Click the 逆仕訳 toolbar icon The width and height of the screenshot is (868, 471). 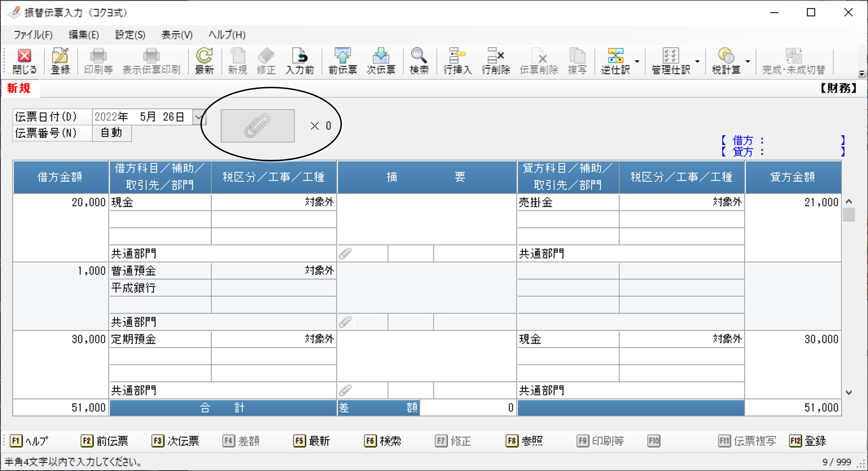tap(615, 61)
